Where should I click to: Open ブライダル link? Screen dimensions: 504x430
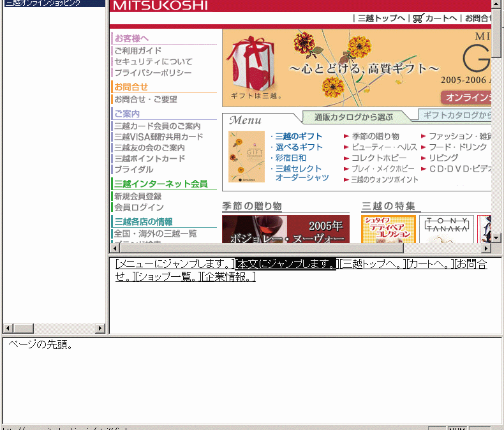coord(134,169)
